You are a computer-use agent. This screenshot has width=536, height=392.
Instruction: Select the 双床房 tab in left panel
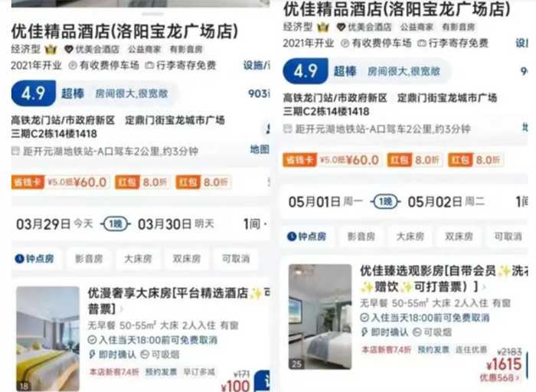186,259
